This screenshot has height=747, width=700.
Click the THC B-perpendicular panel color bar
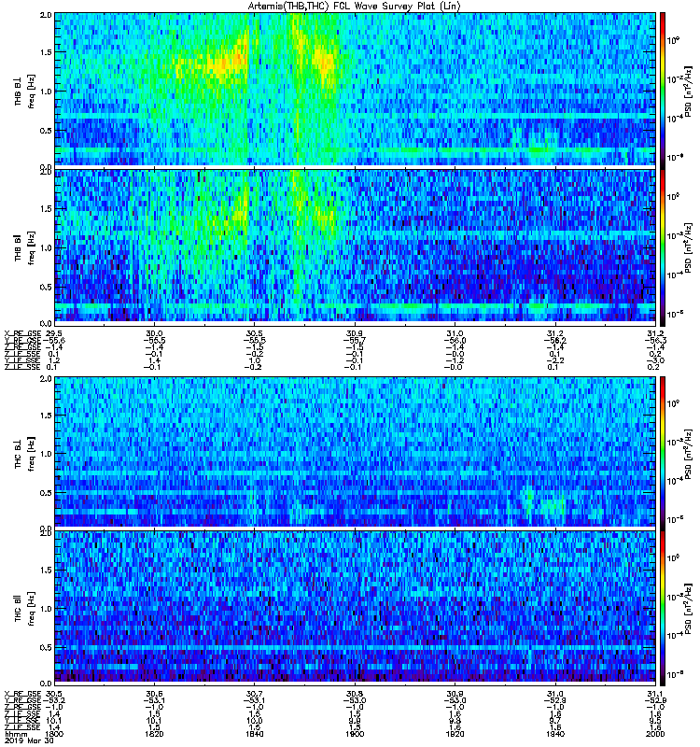tap(663, 452)
